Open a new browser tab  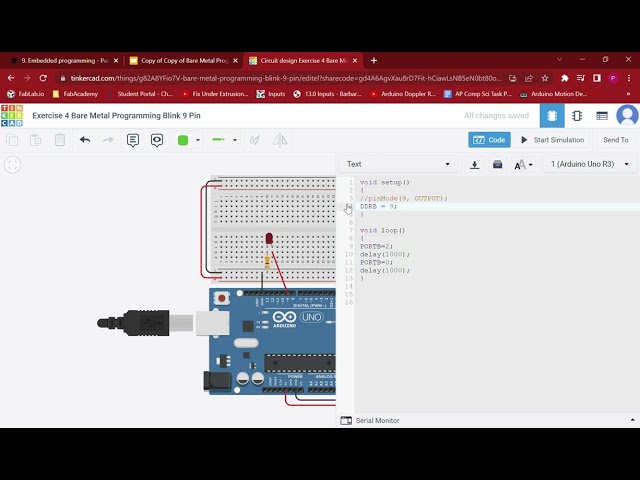374,60
